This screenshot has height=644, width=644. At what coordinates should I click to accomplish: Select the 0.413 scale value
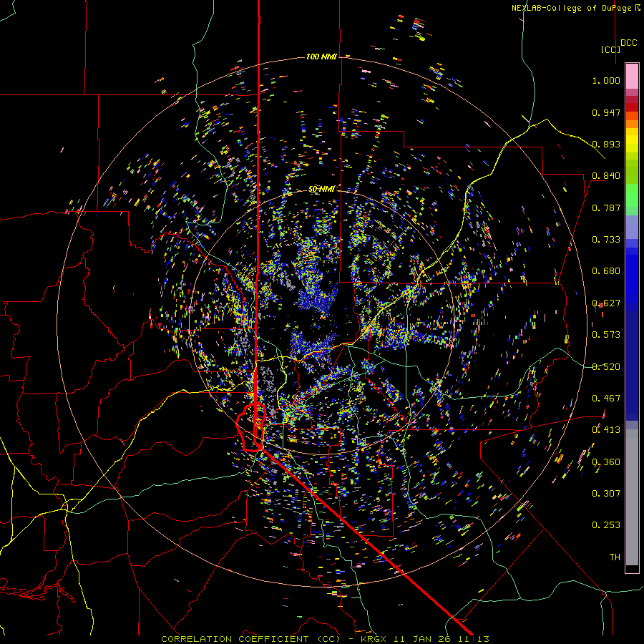pos(606,430)
